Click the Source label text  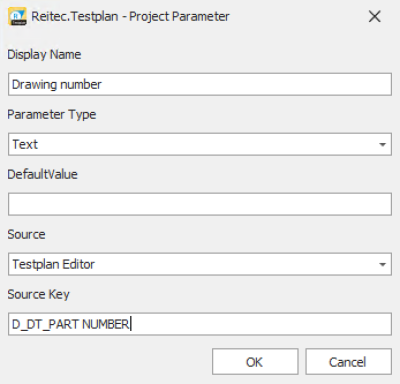(x=26, y=234)
